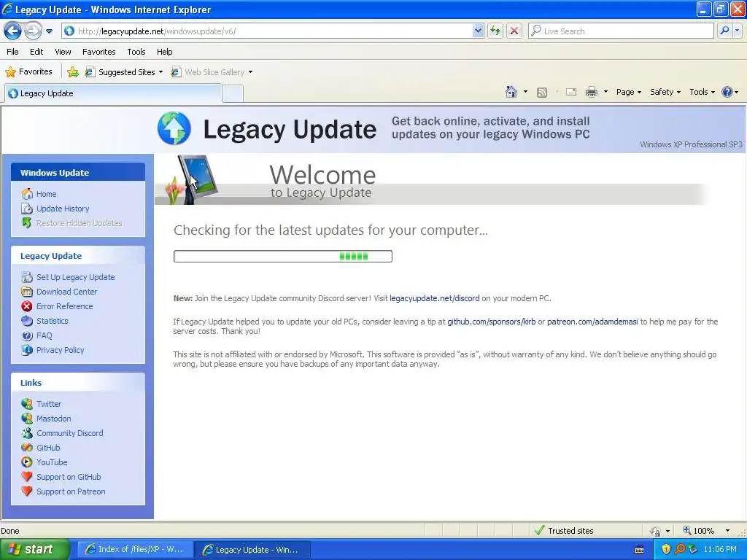Follow the github.com/sponsors/kirb link
The width and height of the screenshot is (747, 560).
click(x=491, y=322)
